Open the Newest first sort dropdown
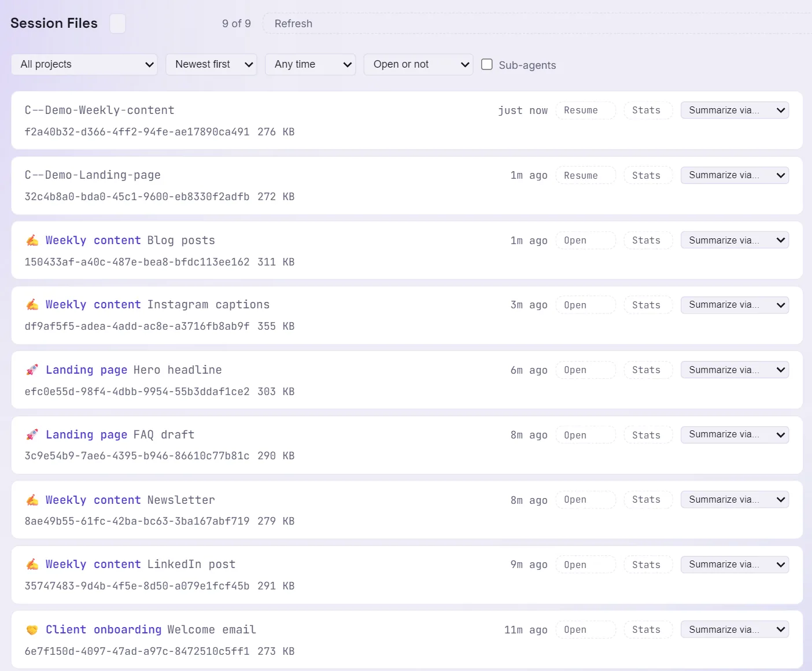812x671 pixels. [212, 64]
